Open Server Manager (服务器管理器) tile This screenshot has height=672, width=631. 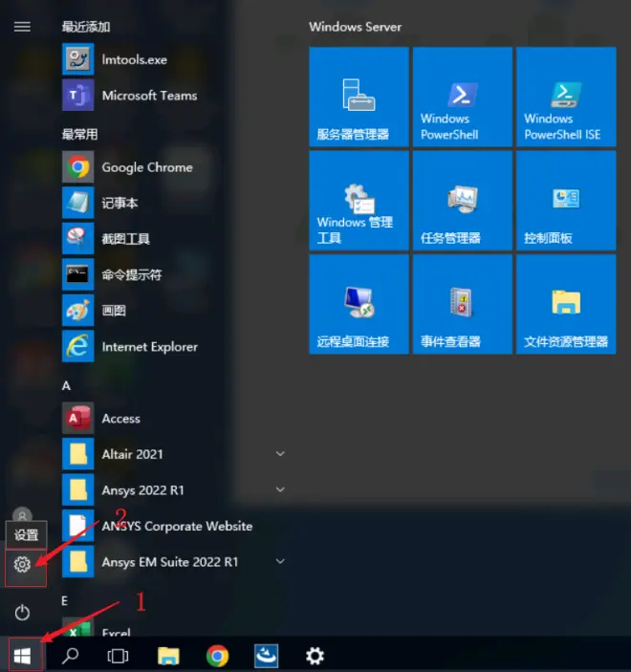[x=359, y=97]
